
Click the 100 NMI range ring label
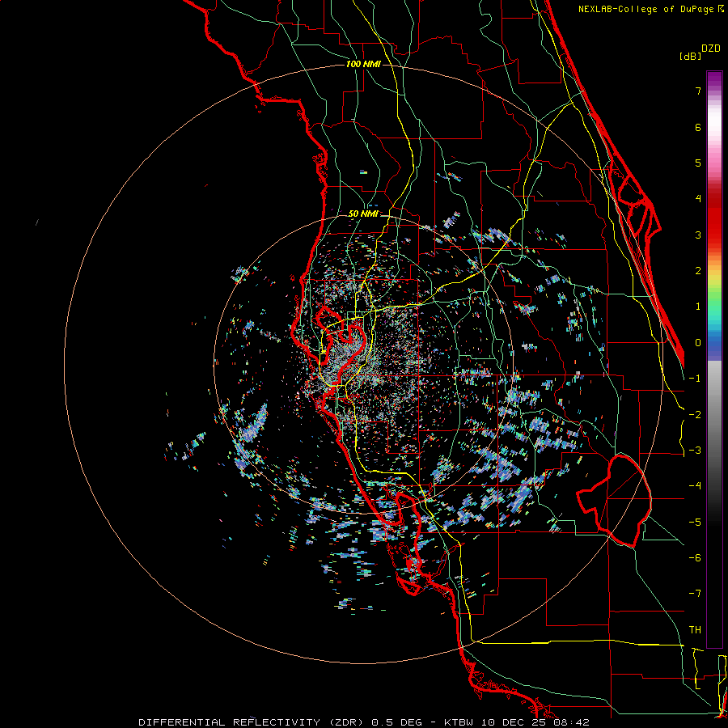click(x=363, y=64)
